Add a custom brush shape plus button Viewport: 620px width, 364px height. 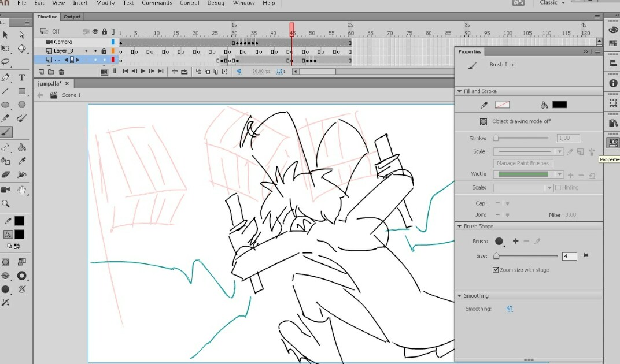pyautogui.click(x=516, y=241)
